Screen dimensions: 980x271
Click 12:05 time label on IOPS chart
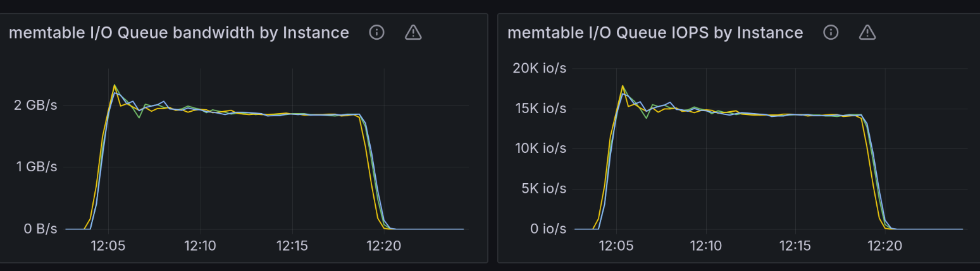click(x=616, y=246)
